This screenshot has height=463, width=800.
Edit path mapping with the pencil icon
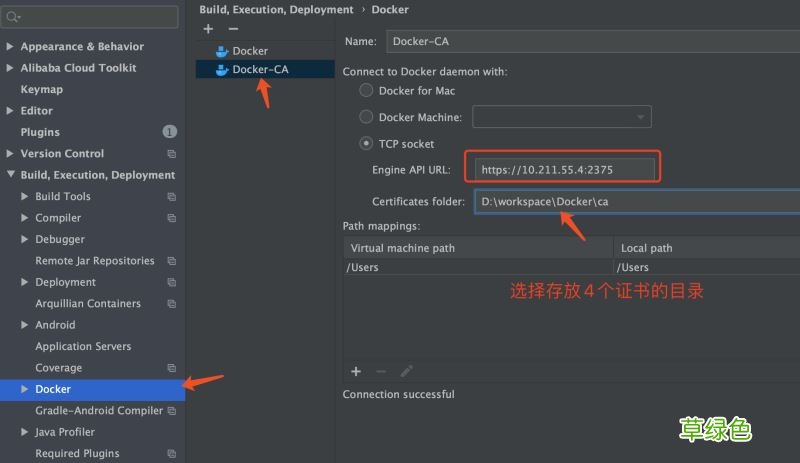point(406,371)
